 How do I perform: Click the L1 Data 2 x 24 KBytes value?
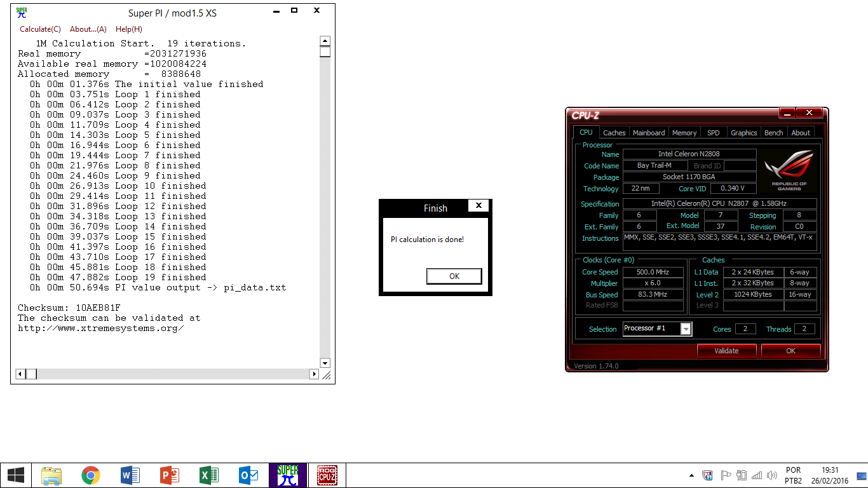coord(752,272)
